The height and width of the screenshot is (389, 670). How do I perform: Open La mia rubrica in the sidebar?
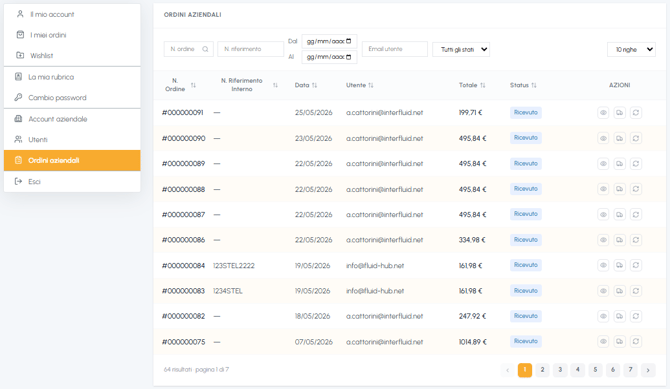coord(72,77)
